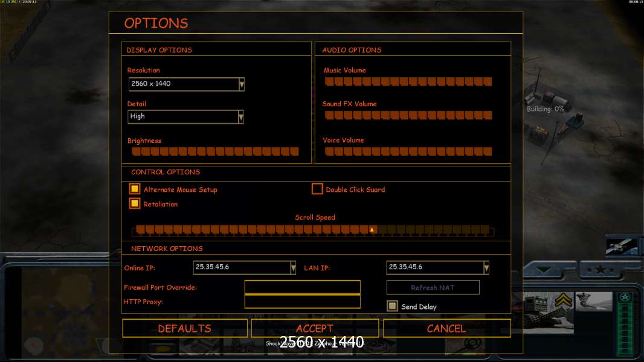
Task: Click the unit thumbnail beside the vehicle portrait
Action: 594,303
